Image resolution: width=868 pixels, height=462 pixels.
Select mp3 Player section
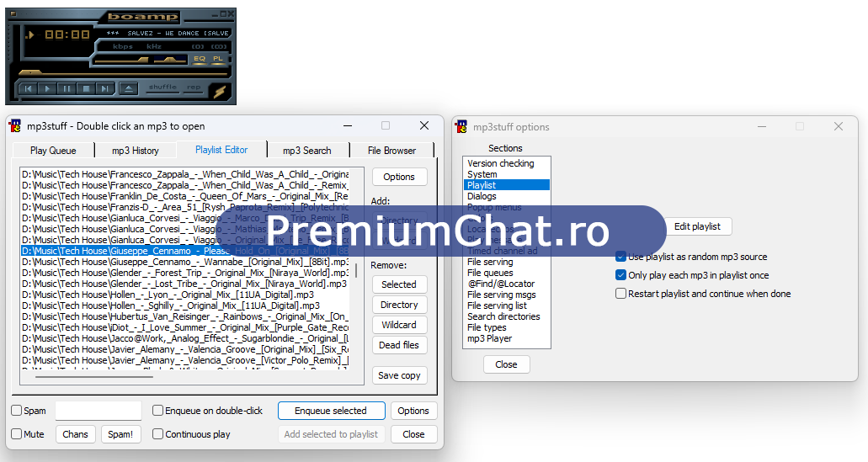pos(507,338)
